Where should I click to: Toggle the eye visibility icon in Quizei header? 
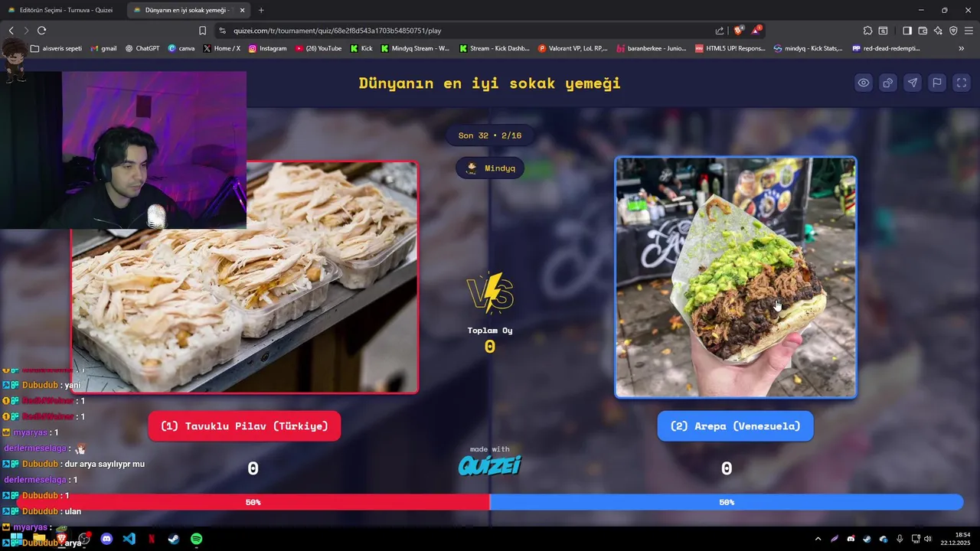(x=864, y=83)
